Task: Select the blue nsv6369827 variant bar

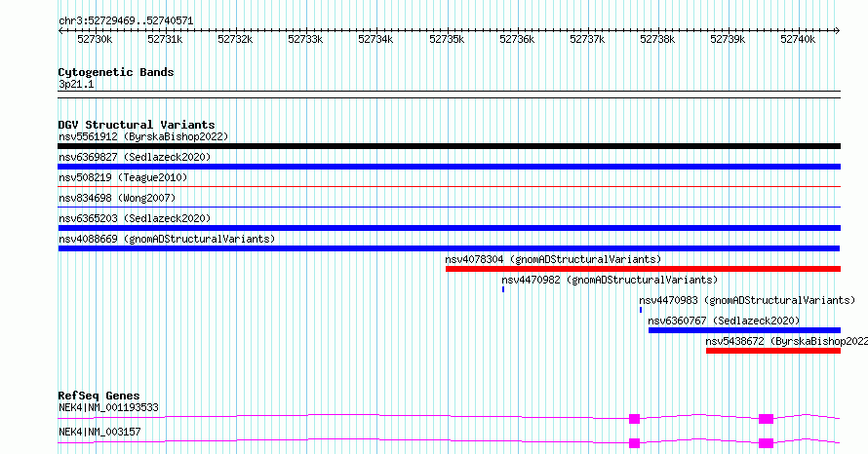Action: (449, 167)
